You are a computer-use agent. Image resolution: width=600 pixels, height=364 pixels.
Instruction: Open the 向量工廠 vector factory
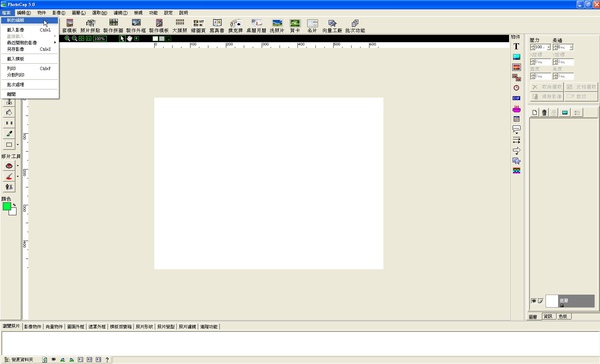click(332, 26)
